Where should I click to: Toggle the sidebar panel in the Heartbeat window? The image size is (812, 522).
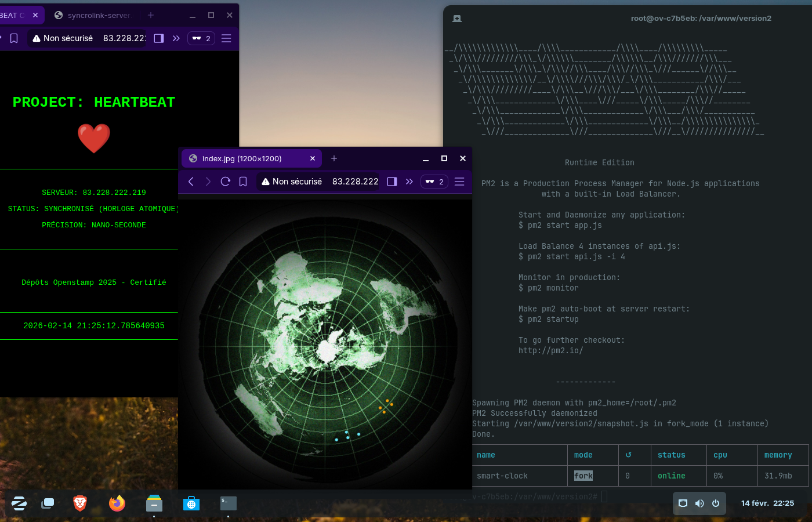[x=159, y=38]
